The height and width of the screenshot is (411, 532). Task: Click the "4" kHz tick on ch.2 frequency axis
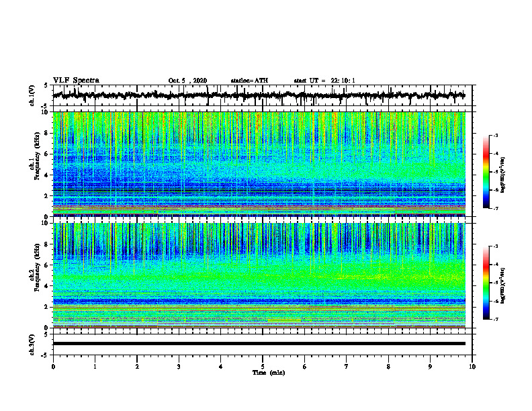click(46, 286)
